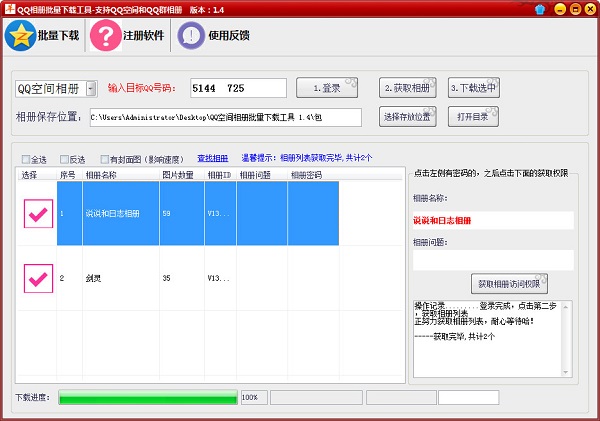Image resolution: width=600 pixels, height=421 pixels.
Task: Click the operation log scrollbar up arrow
Action: (565, 307)
